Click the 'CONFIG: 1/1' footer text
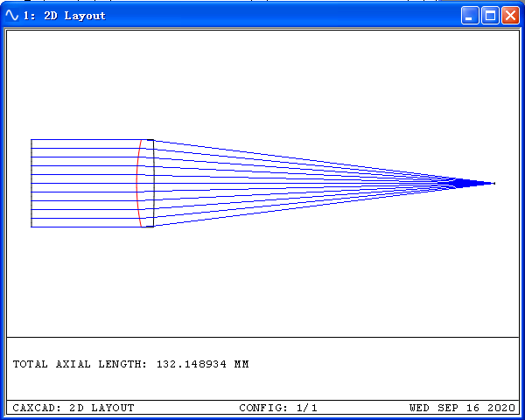Screen dimensions: 525x420 click(x=278, y=408)
